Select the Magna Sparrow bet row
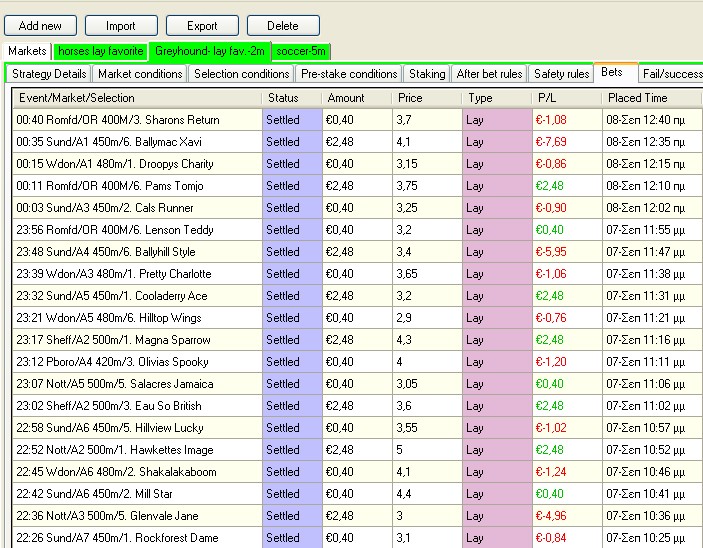The width and height of the screenshot is (703, 548). point(357,339)
